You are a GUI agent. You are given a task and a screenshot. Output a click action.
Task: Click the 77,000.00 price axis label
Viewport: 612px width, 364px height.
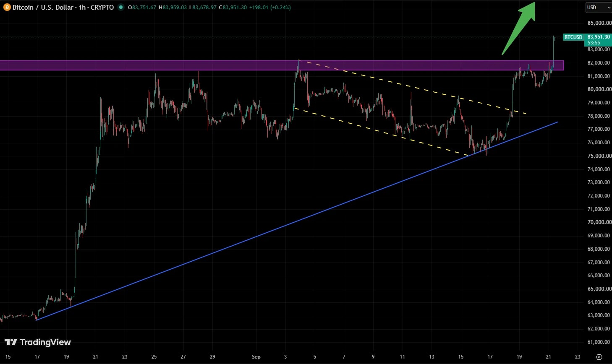click(x=599, y=129)
